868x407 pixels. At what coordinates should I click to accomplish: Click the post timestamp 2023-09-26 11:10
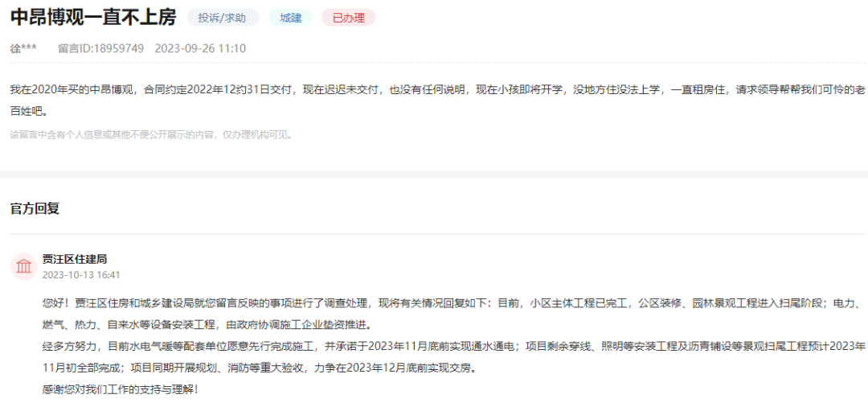tap(200, 48)
